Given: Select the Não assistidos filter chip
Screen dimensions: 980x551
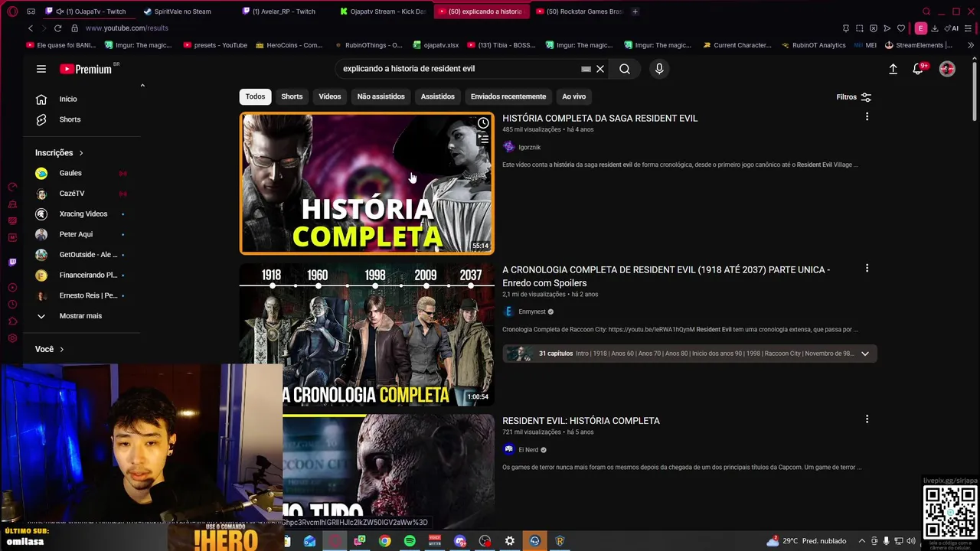Looking at the screenshot, I should 381,96.
